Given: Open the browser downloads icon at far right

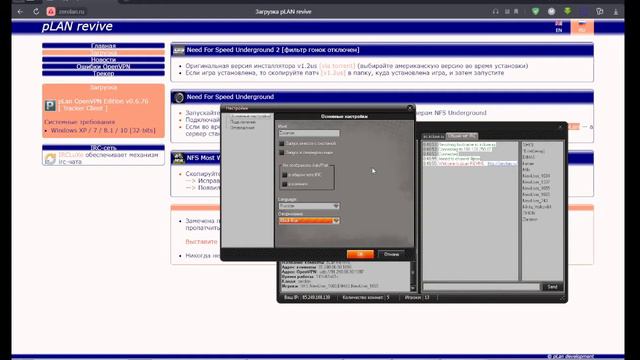Looking at the screenshot, I should coord(616,12).
